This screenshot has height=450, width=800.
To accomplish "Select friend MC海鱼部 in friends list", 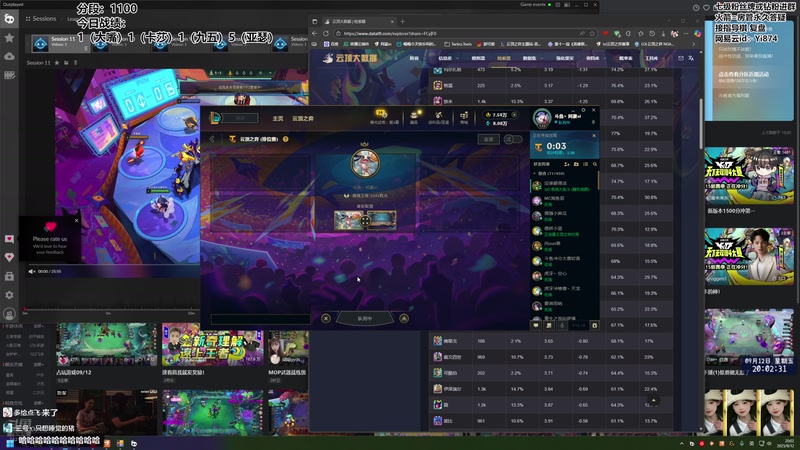I will [564, 201].
